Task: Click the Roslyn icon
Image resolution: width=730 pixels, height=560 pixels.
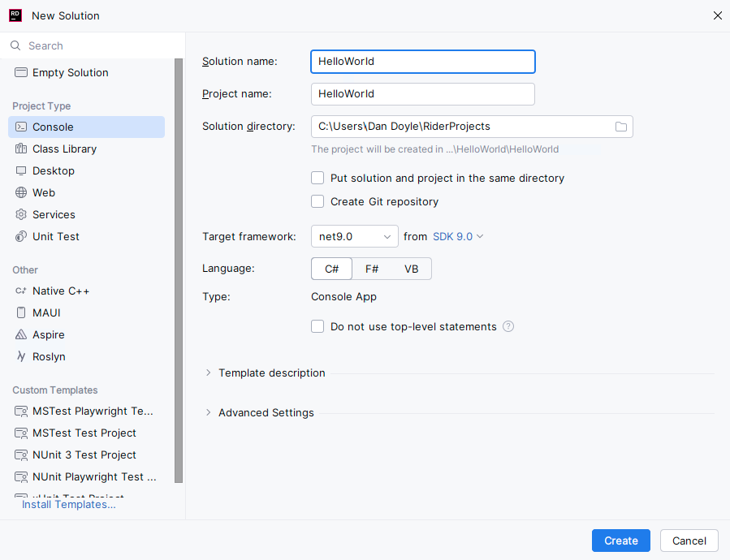Action: coord(21,356)
